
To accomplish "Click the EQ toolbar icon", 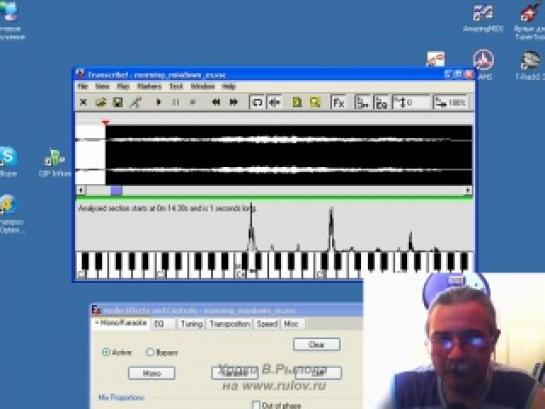I will 381,103.
